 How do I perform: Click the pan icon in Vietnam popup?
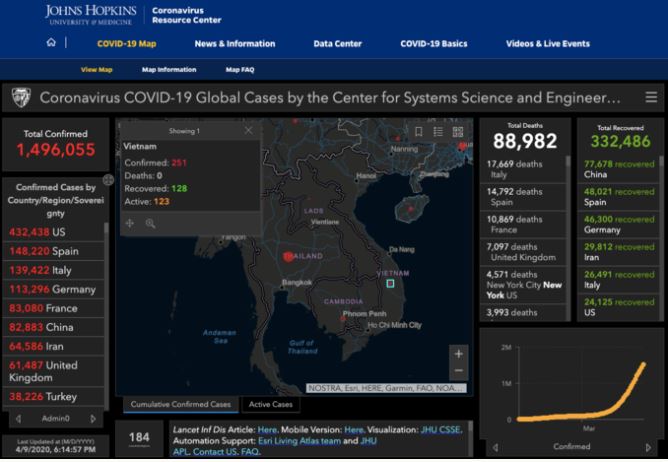click(130, 223)
